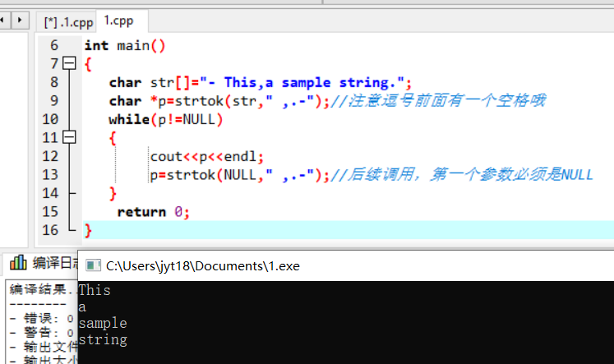Click line number 10 in the gutter
614x364 pixels.
[50, 119]
